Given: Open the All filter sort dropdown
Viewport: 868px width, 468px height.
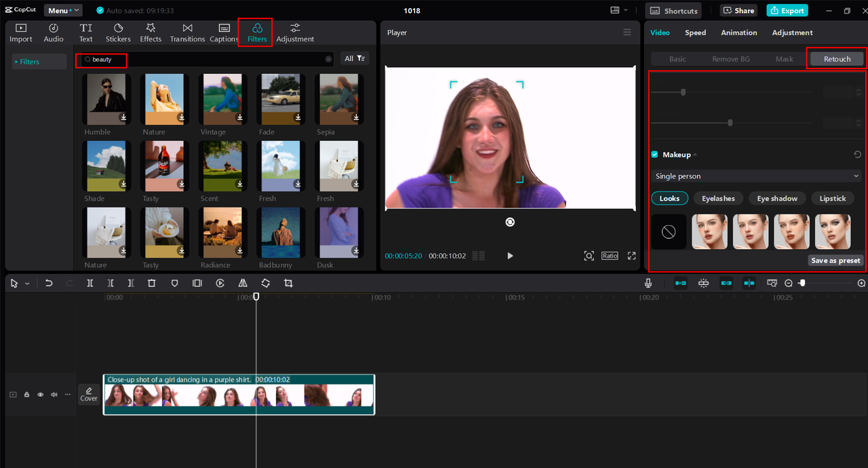Looking at the screenshot, I should click(x=355, y=58).
